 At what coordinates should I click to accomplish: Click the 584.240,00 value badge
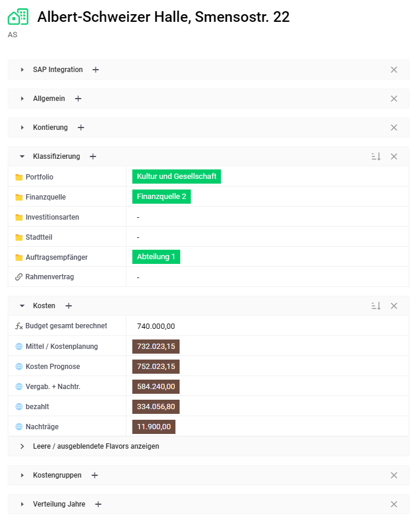pyautogui.click(x=156, y=387)
